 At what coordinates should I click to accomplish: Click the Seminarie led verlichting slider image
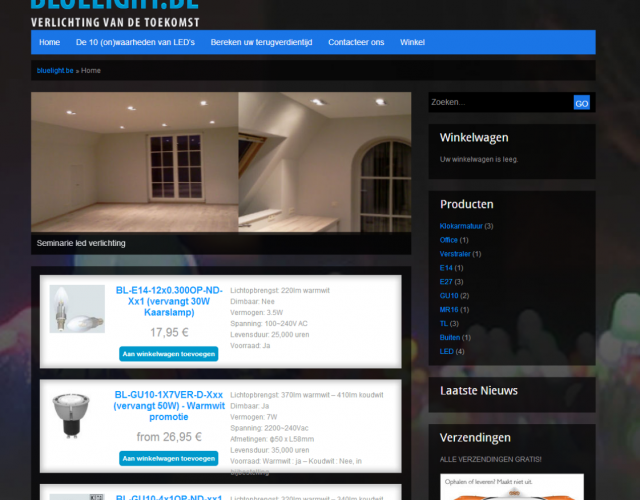(221, 162)
